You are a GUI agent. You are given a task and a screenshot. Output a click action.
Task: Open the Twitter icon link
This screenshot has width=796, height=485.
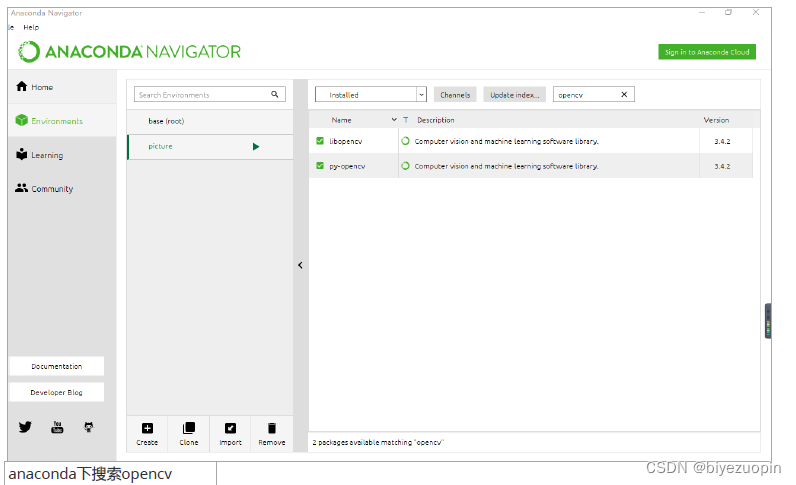pos(25,427)
